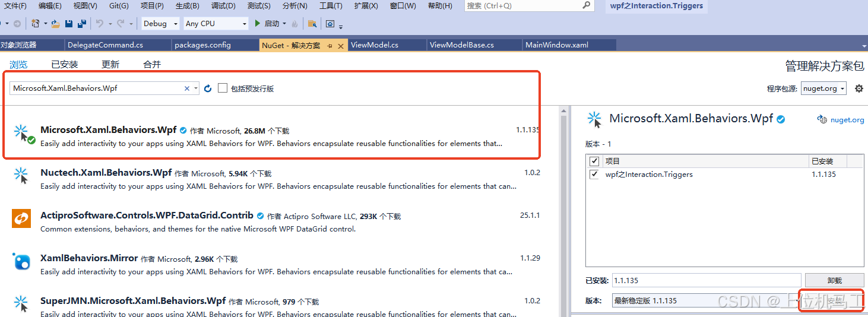This screenshot has width=868, height=317.
Task: Click the Open File folder icon
Action: click(x=55, y=24)
